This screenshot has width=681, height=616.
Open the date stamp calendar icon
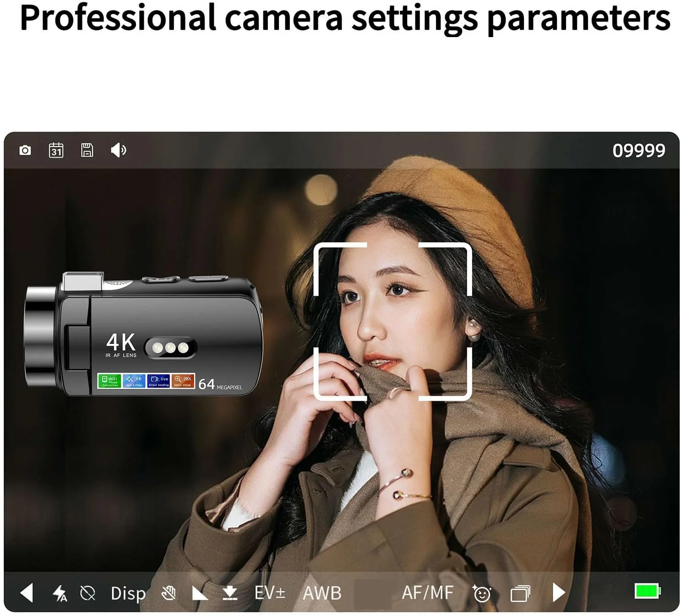coord(56,150)
